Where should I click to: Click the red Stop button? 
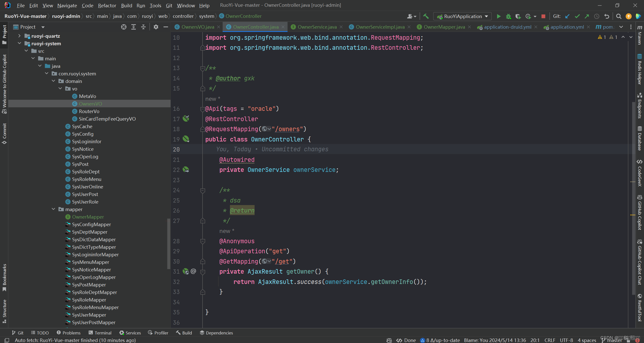click(x=543, y=16)
